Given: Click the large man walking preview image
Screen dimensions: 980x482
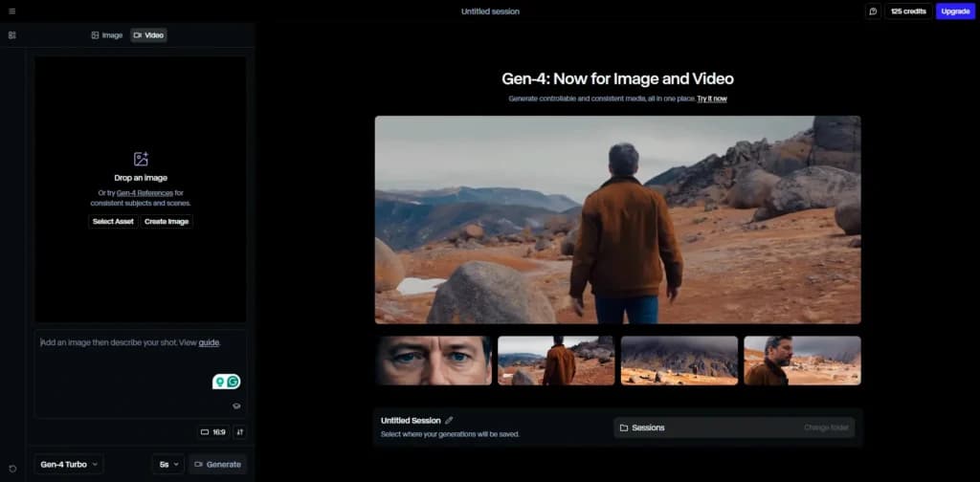Looking at the screenshot, I should 617,220.
